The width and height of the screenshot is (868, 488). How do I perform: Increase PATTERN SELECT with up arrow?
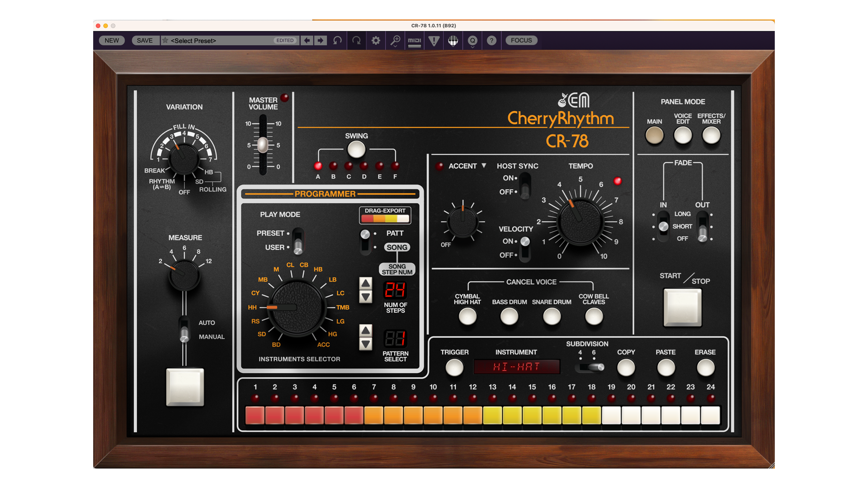click(x=366, y=330)
